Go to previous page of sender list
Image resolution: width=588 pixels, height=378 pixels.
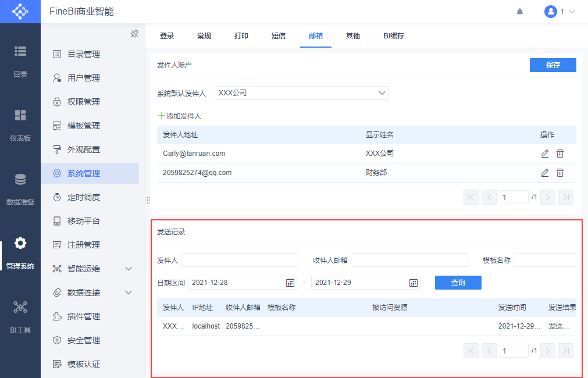[489, 197]
